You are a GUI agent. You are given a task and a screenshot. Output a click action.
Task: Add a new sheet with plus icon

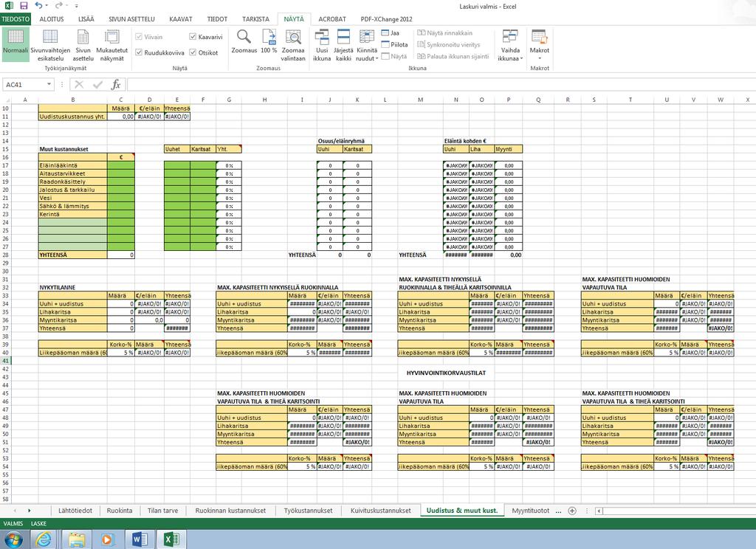[x=572, y=511]
